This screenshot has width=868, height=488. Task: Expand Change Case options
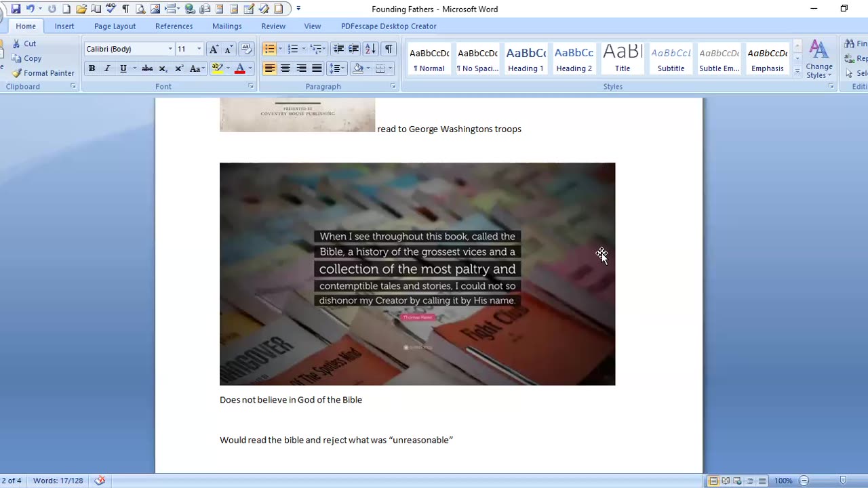[196, 68]
